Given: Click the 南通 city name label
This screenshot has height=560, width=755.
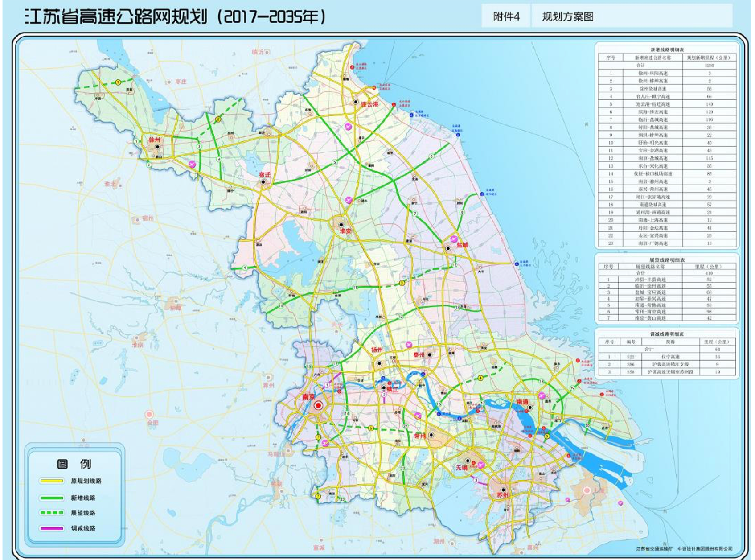Looking at the screenshot, I should pos(522,402).
